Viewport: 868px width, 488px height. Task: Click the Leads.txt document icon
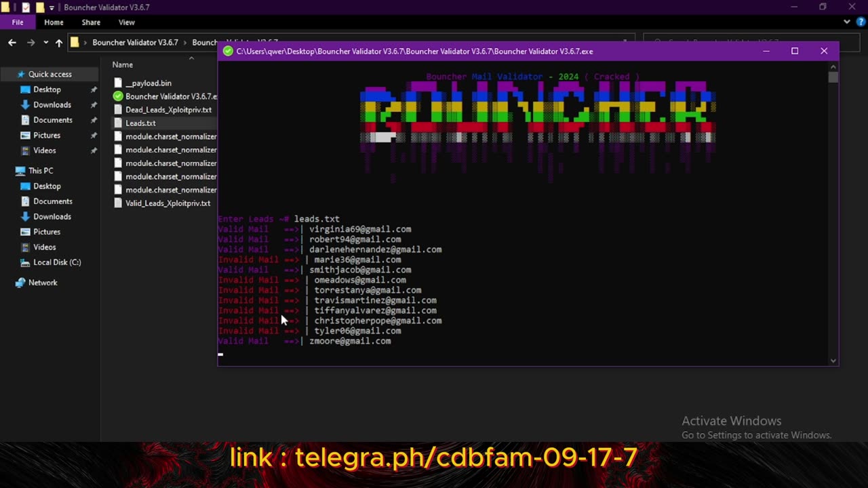coord(118,123)
